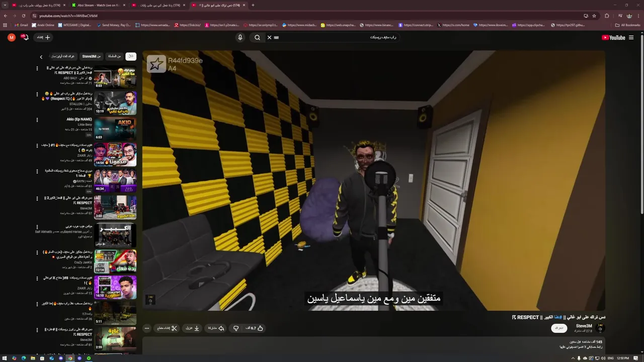The image size is (644, 362).
Task: Click the magnifier search icon
Action: tap(257, 37)
